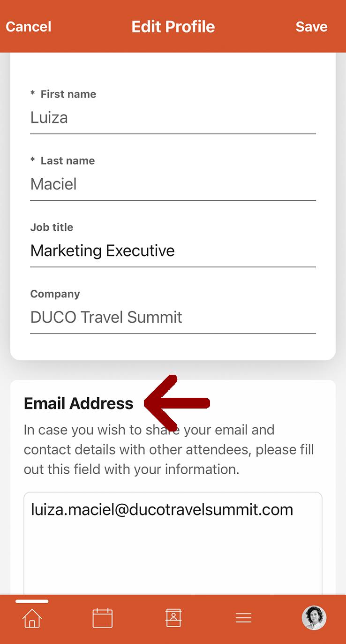Open the hamburger menu icon

pyautogui.click(x=243, y=618)
